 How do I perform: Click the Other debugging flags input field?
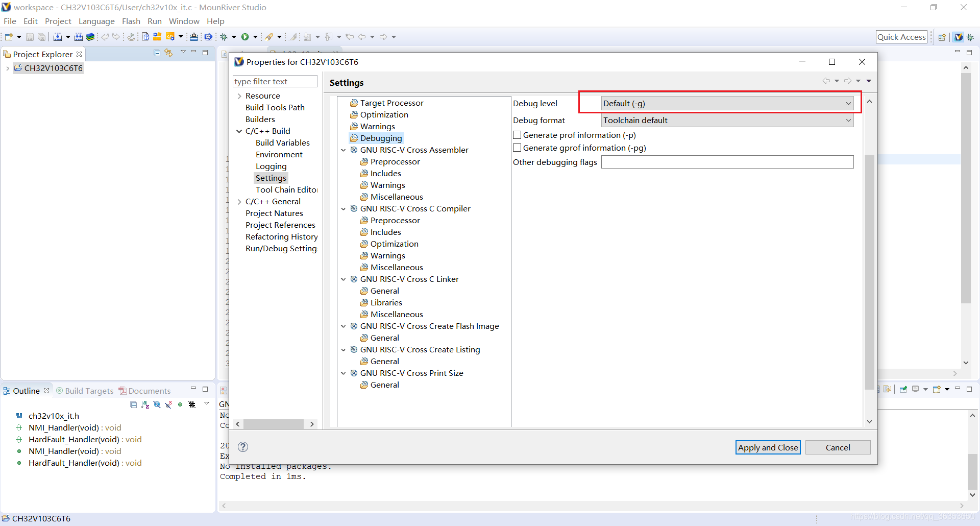tap(727, 162)
